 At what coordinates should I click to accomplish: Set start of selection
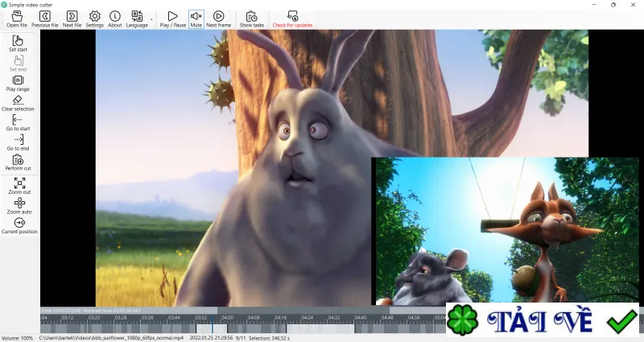tap(18, 43)
